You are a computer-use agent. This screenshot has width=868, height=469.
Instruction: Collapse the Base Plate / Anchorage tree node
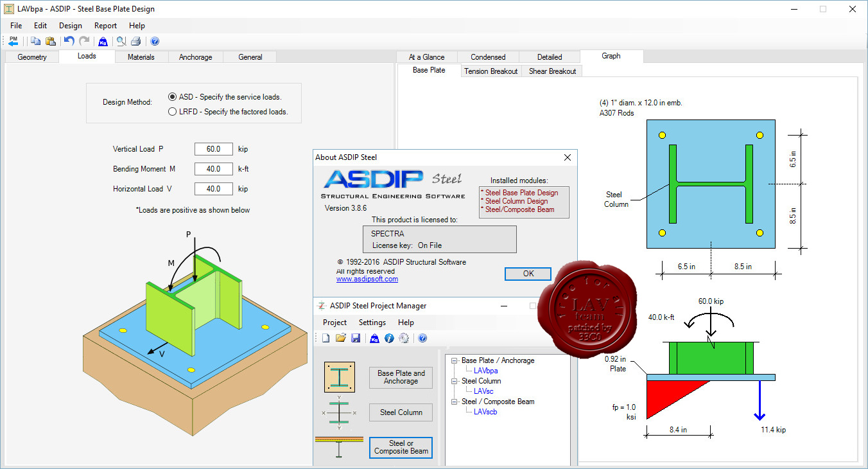(455, 360)
